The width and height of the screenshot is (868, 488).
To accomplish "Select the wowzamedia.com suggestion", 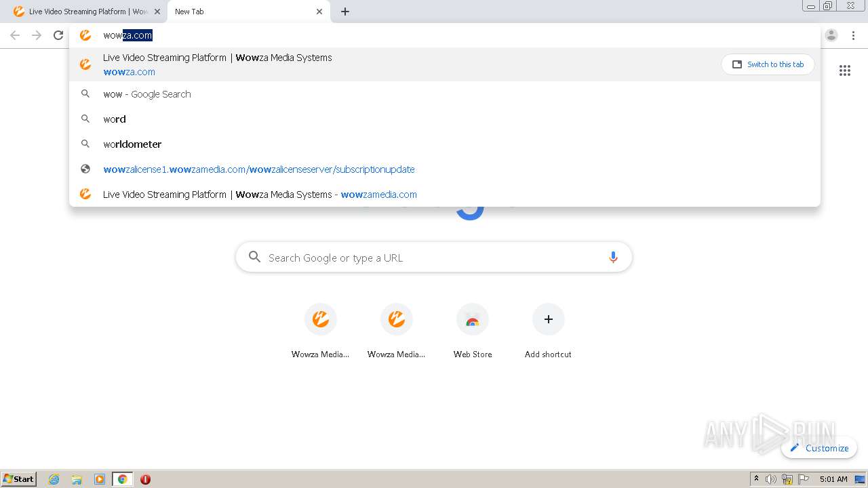I will click(x=445, y=195).
